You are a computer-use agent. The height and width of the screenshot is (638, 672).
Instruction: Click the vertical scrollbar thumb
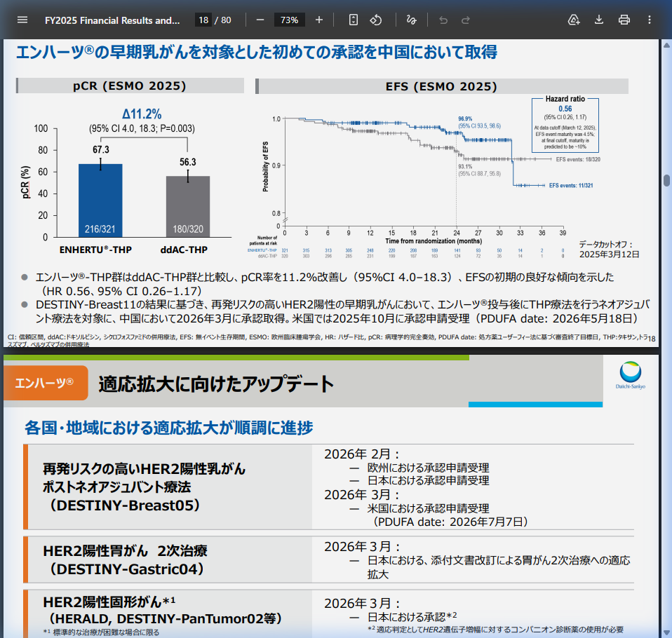pyautogui.click(x=667, y=180)
